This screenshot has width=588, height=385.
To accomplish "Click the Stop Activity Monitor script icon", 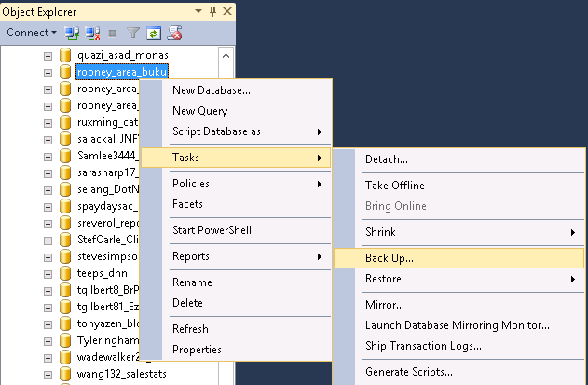I will [x=174, y=33].
